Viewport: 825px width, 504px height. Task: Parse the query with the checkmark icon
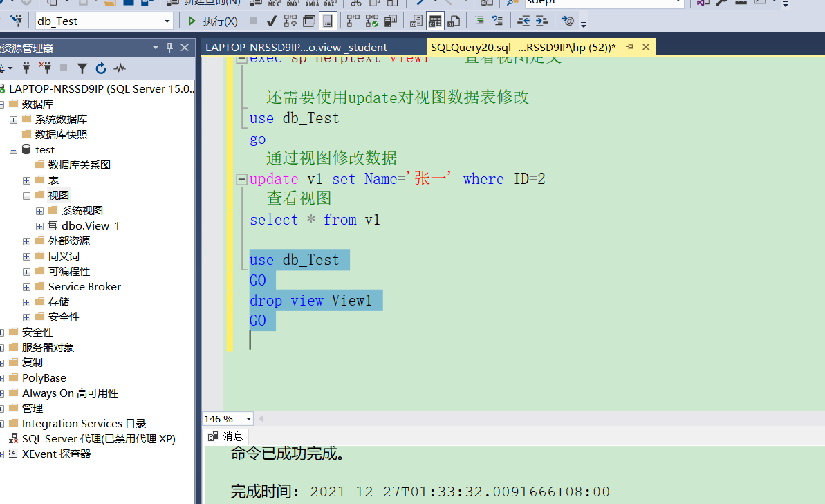(272, 21)
